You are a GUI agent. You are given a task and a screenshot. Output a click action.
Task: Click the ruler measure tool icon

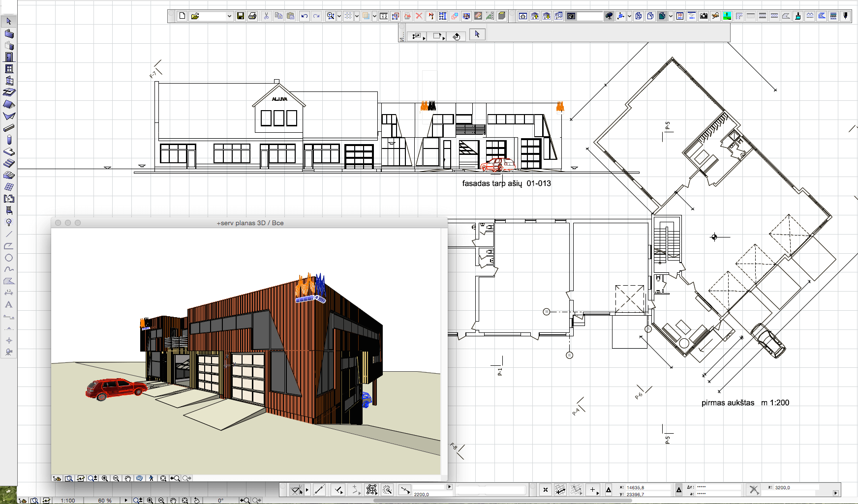(384, 16)
